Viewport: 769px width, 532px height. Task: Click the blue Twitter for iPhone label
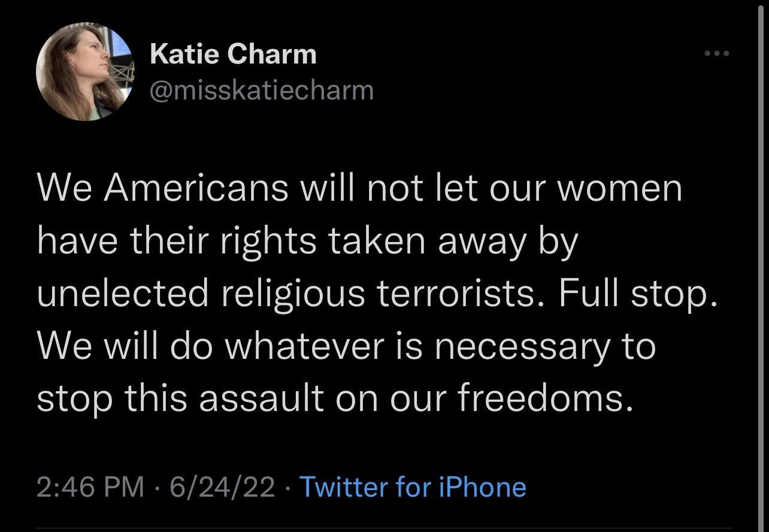413,487
